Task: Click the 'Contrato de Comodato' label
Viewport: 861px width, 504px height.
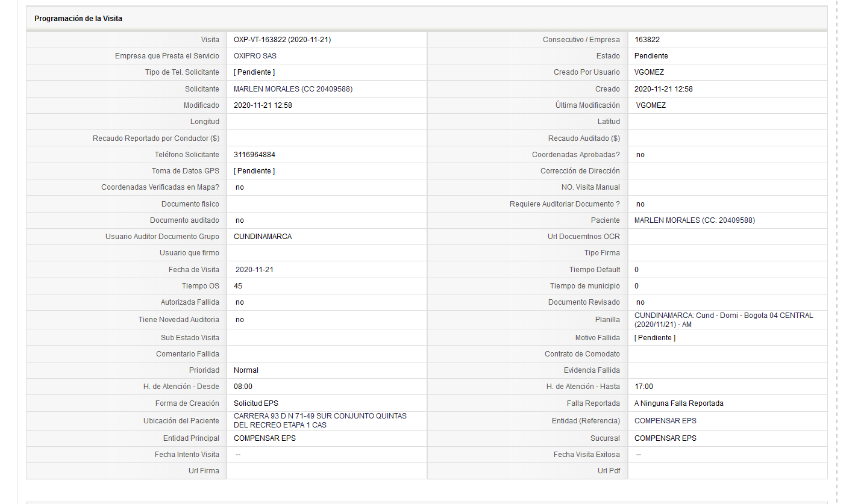Action: 582,354
